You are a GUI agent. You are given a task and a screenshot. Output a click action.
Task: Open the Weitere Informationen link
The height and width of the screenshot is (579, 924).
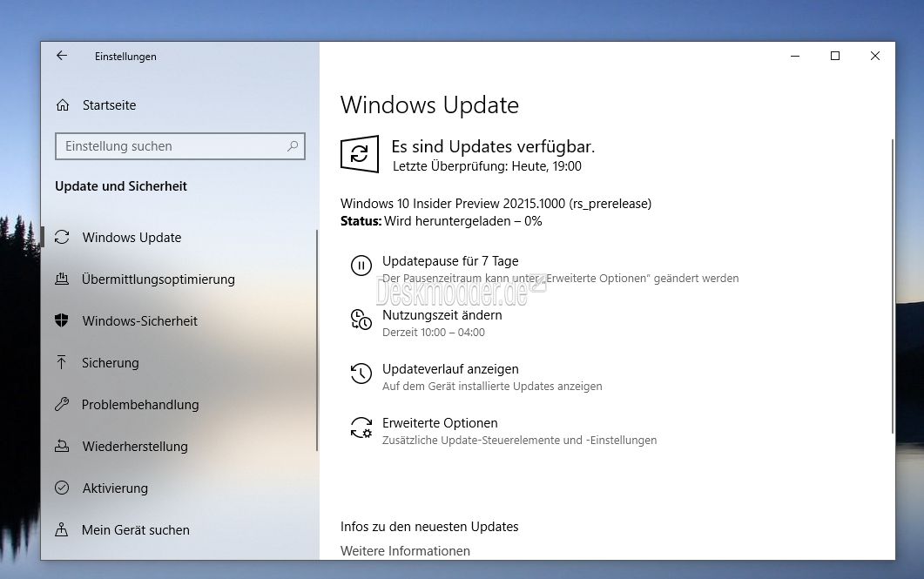(405, 551)
